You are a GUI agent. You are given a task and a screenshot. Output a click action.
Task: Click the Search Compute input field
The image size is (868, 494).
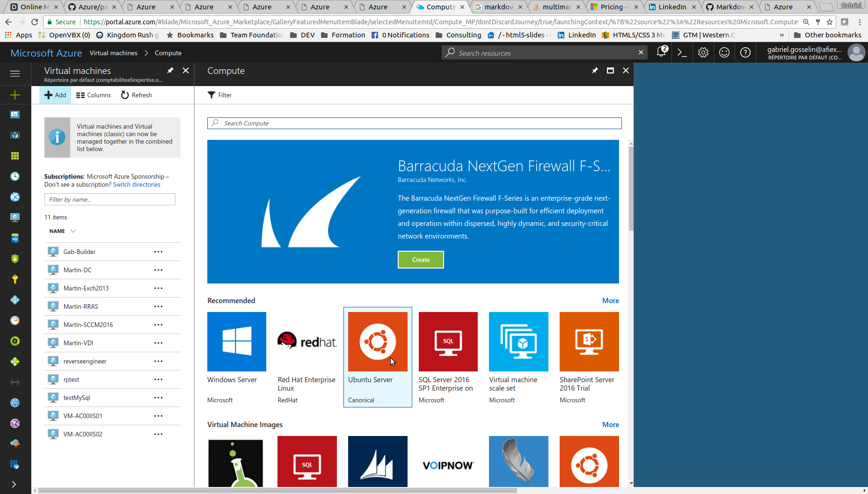point(414,123)
